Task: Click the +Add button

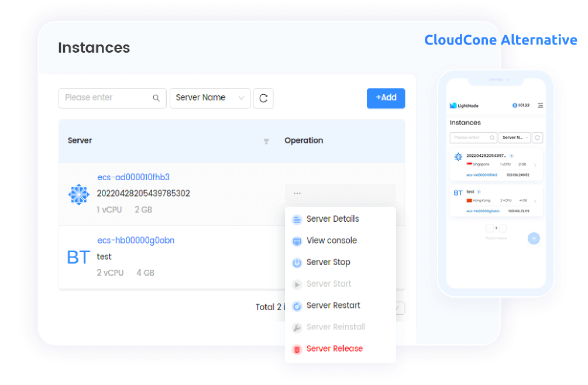Action: click(x=386, y=98)
